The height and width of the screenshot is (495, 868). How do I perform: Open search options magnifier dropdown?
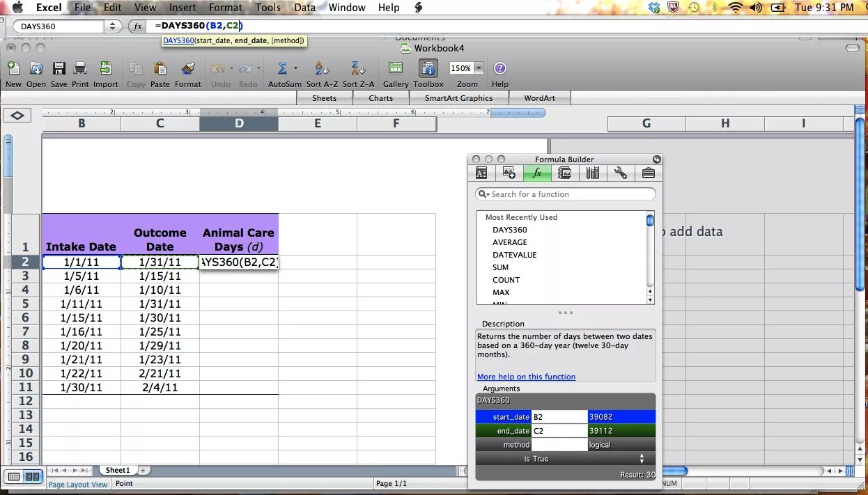484,194
